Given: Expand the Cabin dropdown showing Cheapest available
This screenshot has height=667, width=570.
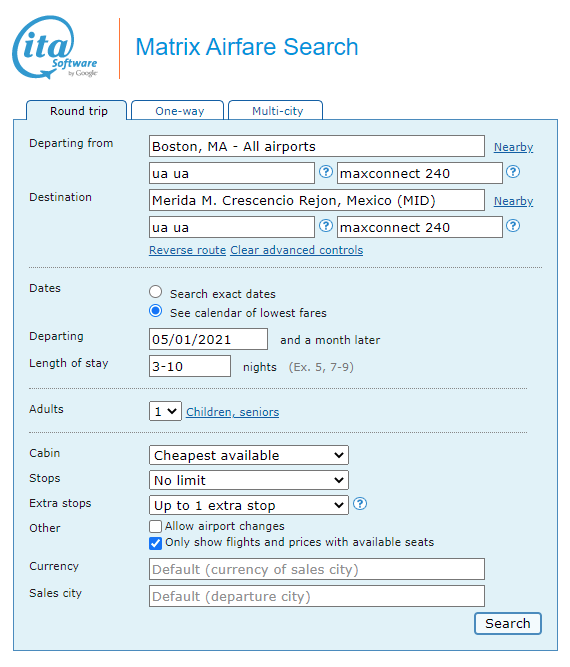Looking at the screenshot, I should tap(249, 455).
